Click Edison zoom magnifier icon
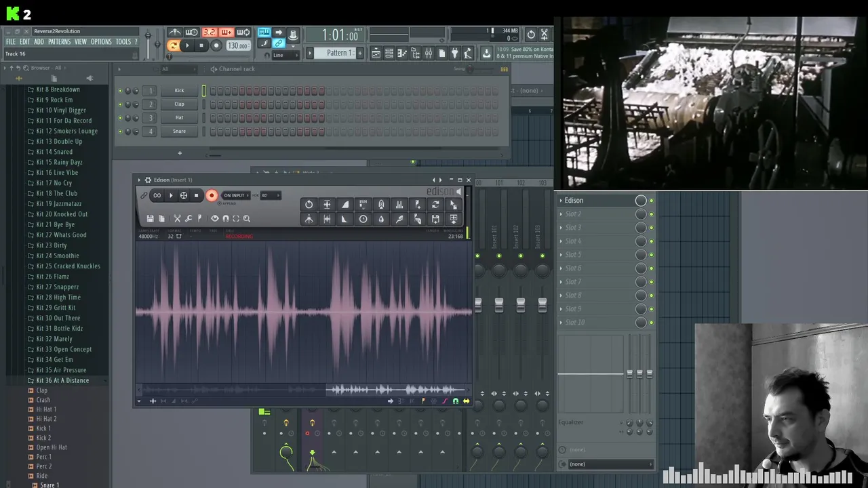The image size is (868, 488). click(x=247, y=218)
